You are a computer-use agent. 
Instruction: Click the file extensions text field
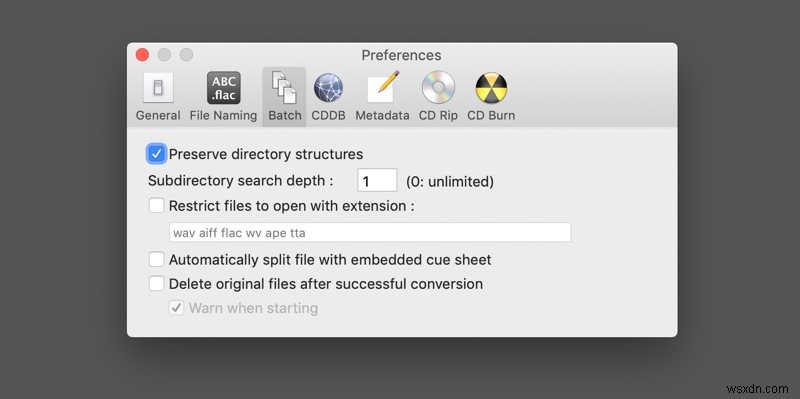[x=370, y=232]
